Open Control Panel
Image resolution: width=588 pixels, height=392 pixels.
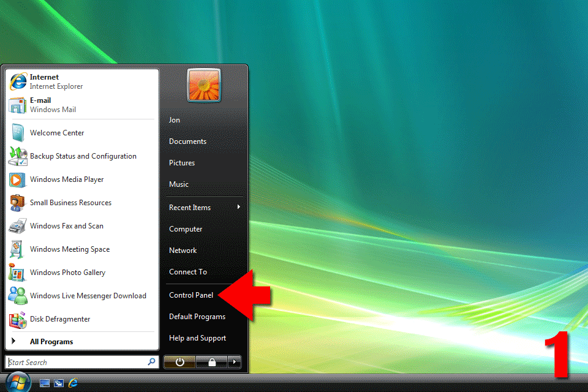pyautogui.click(x=191, y=295)
